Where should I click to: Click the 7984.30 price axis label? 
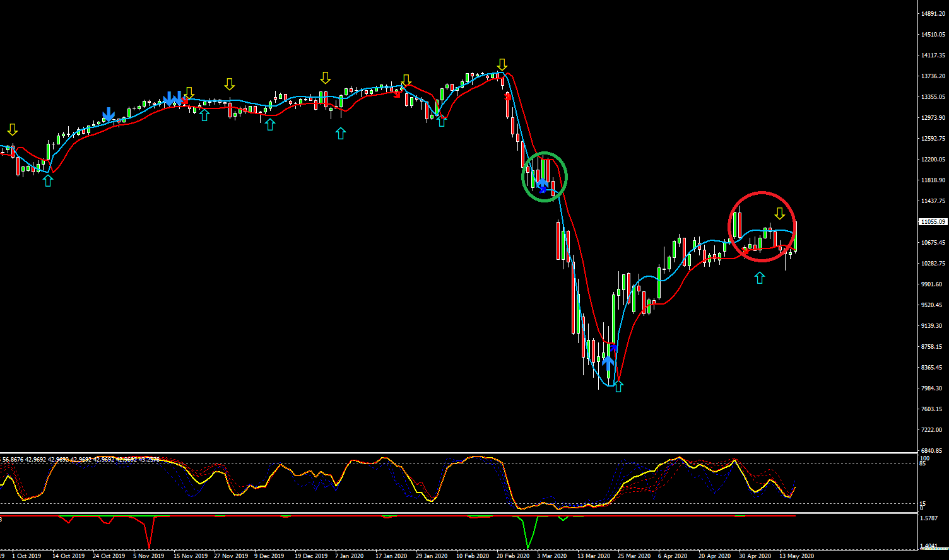click(932, 388)
